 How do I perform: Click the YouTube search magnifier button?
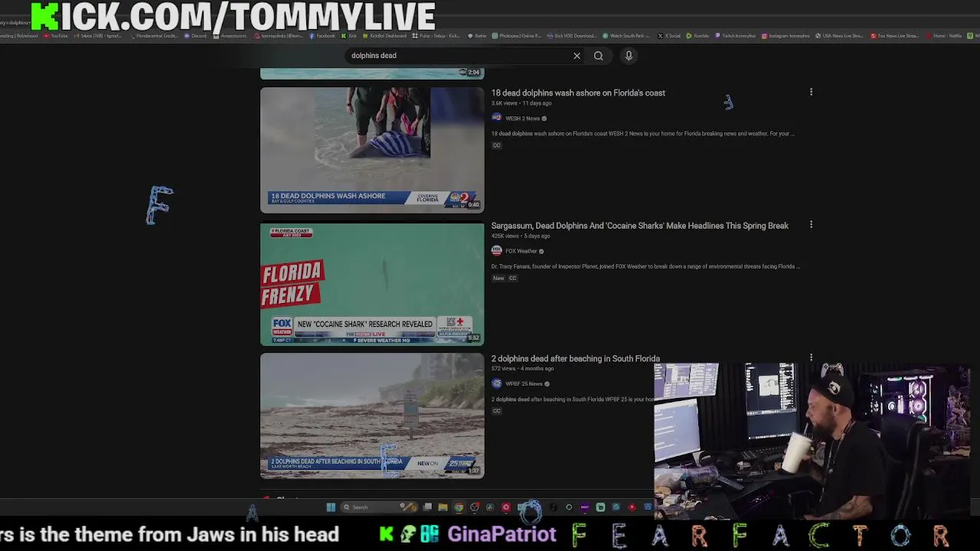pos(599,56)
